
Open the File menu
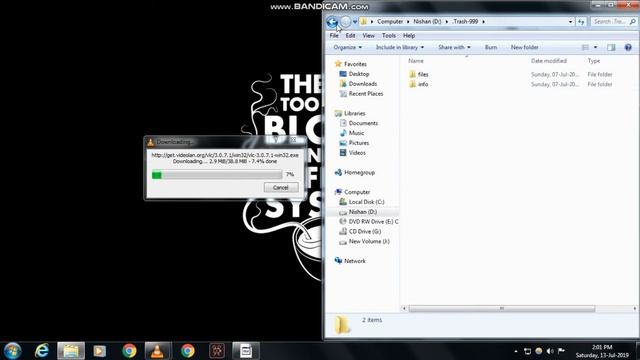click(x=334, y=36)
